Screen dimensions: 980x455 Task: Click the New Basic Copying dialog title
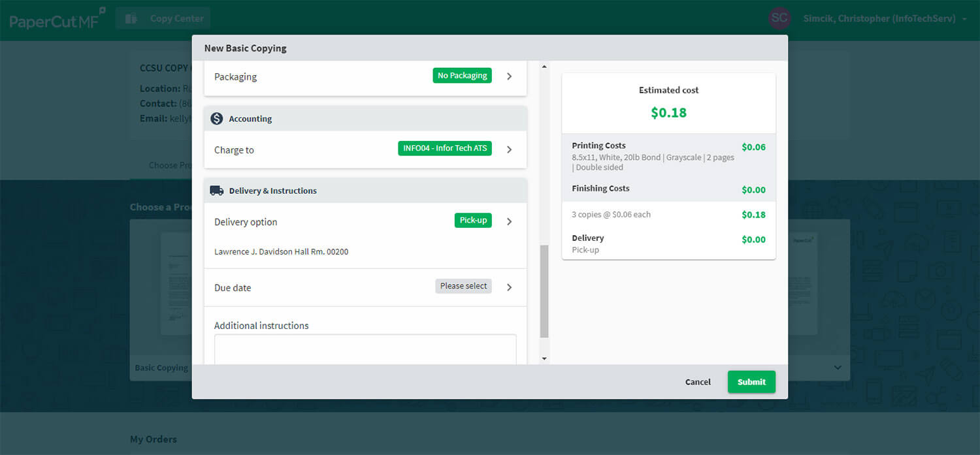tap(245, 48)
